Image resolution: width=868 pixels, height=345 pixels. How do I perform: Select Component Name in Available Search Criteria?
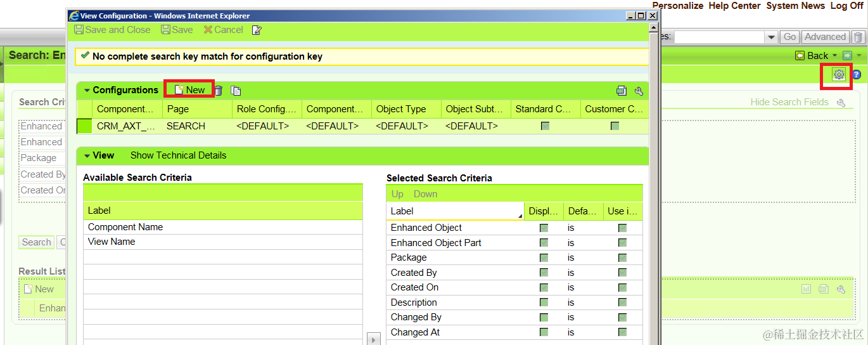223,227
